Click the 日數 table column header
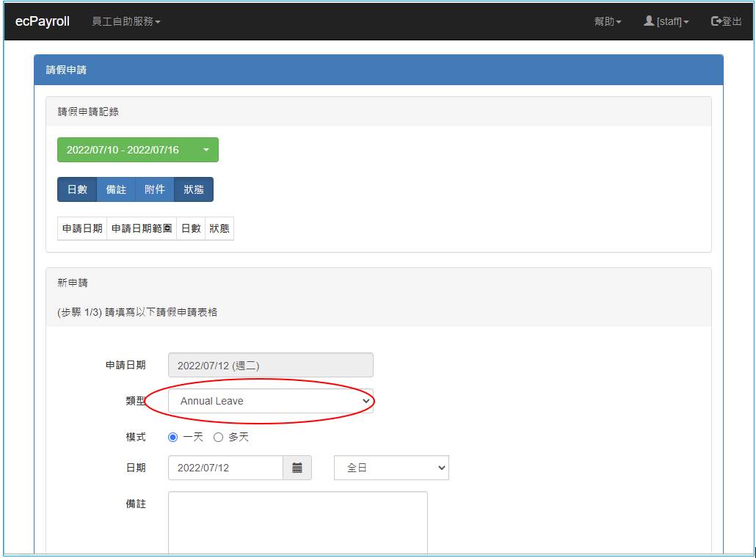Image resolution: width=756 pixels, height=558 pixels. (191, 228)
